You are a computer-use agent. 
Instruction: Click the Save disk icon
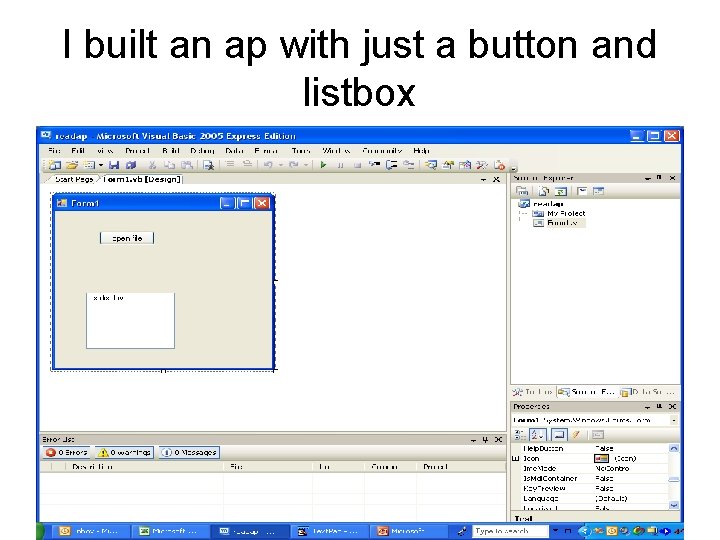(x=113, y=165)
